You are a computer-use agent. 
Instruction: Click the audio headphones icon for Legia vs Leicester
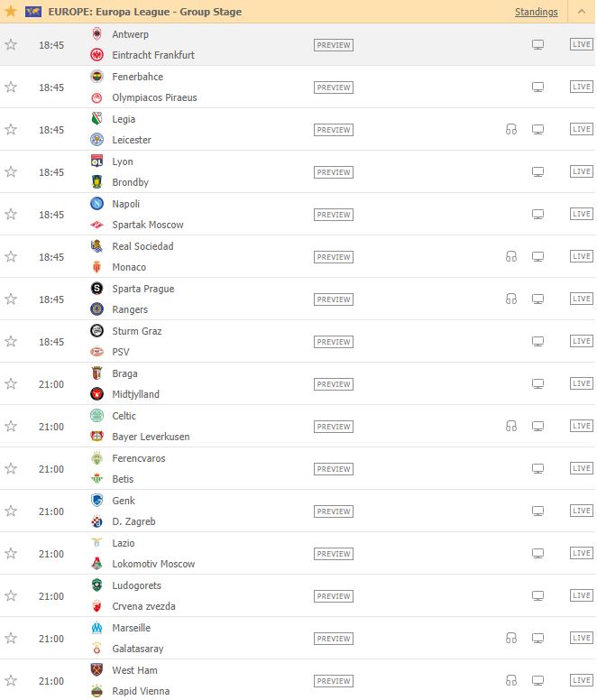[x=511, y=130]
